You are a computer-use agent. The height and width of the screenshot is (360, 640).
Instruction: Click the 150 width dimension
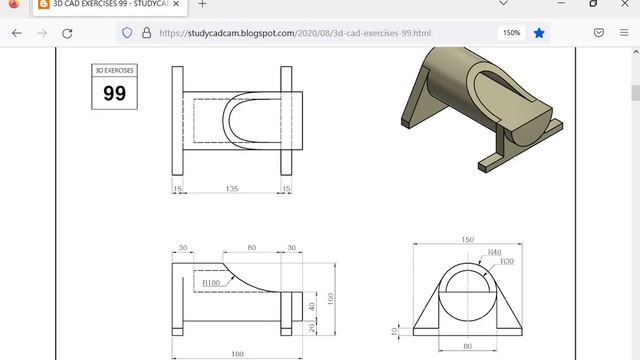click(468, 240)
